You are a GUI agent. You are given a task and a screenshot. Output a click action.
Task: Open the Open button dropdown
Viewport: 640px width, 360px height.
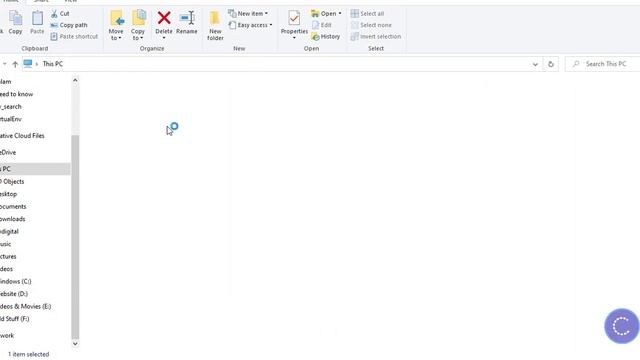(326, 13)
